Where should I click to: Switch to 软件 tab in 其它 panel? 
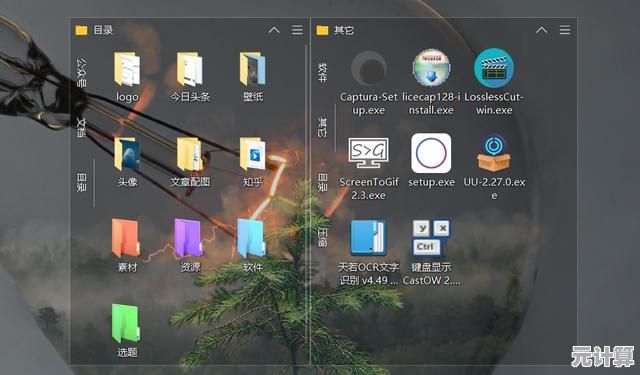click(322, 73)
